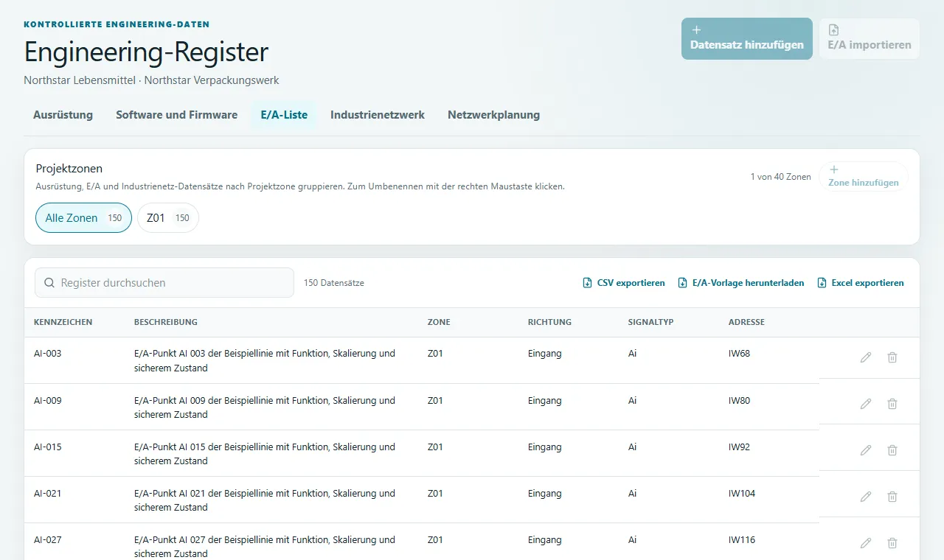Click the AI-003 tag cell
This screenshot has width=944, height=560.
pos(48,354)
